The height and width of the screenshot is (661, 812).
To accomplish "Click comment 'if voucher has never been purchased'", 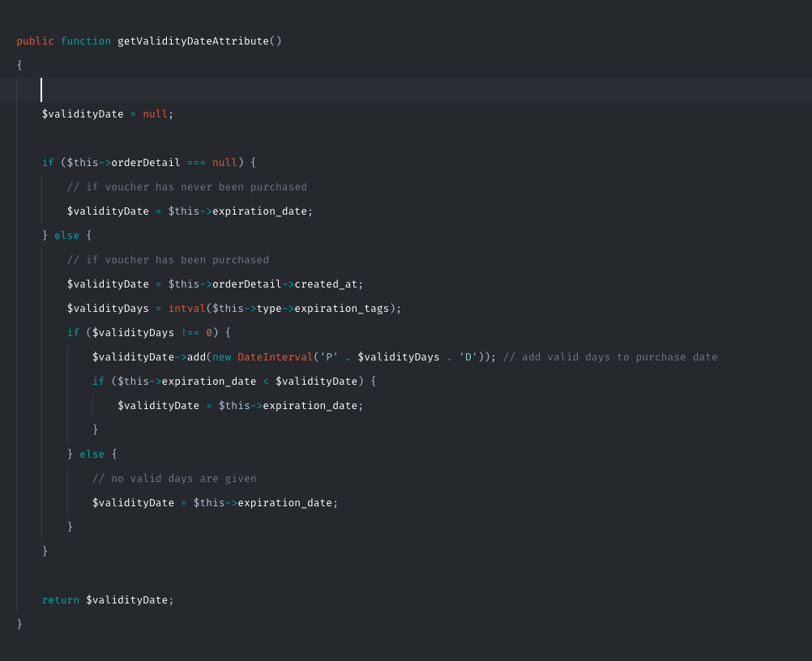I will pyautogui.click(x=187, y=187).
